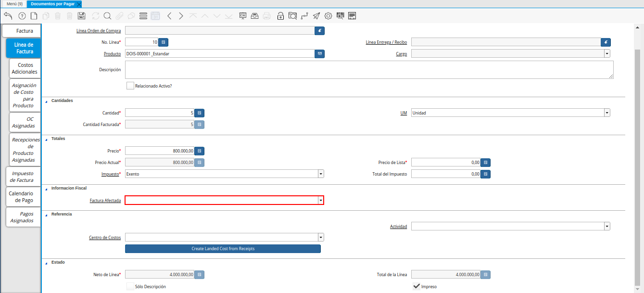The image size is (644, 293).
Task: Open the calculator beside Precio field
Action: point(200,151)
